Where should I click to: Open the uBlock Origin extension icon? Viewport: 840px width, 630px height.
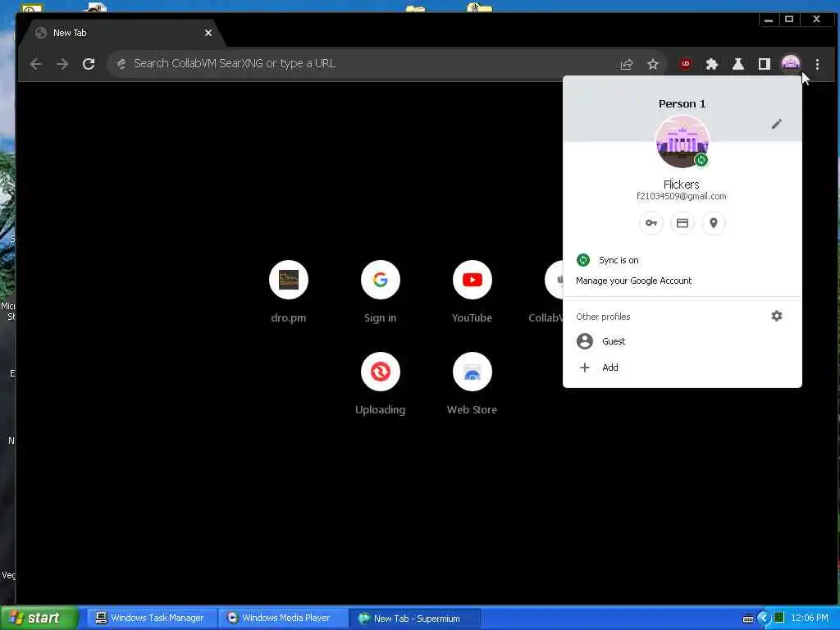point(685,64)
